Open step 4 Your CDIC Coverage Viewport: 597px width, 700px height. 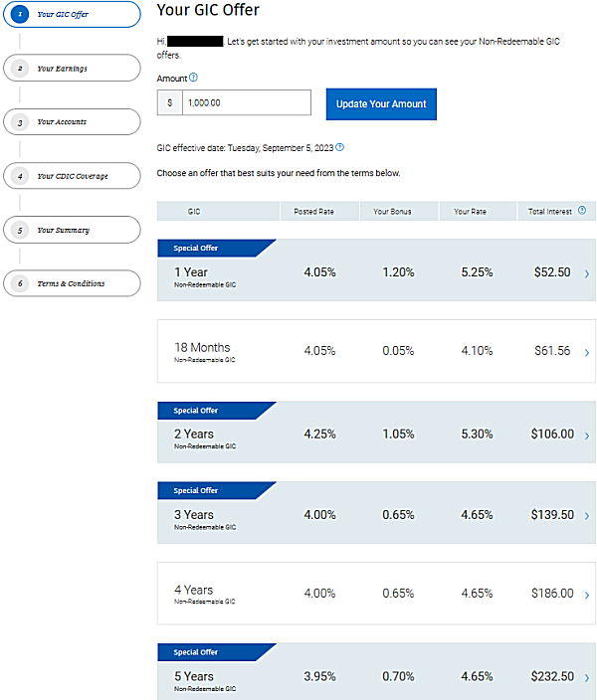pos(71,176)
